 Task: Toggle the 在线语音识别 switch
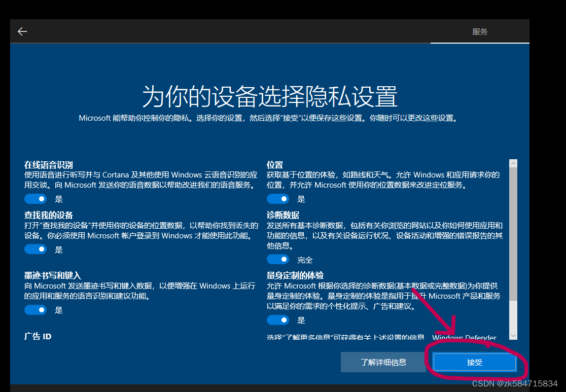pos(36,199)
